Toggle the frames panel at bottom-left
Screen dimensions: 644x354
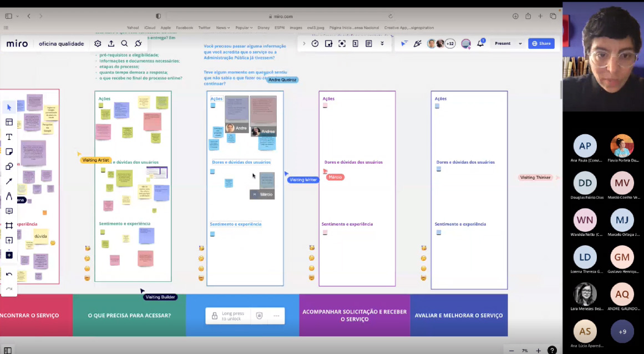pos(8,350)
